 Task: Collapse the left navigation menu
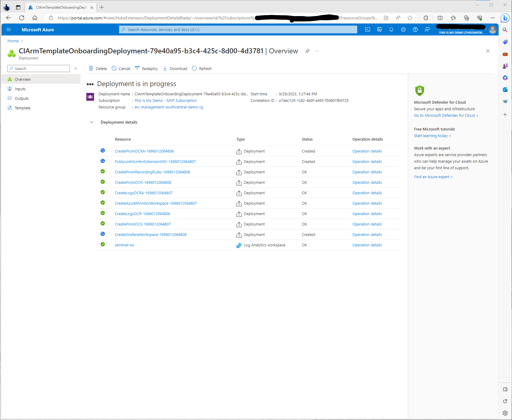(76, 69)
